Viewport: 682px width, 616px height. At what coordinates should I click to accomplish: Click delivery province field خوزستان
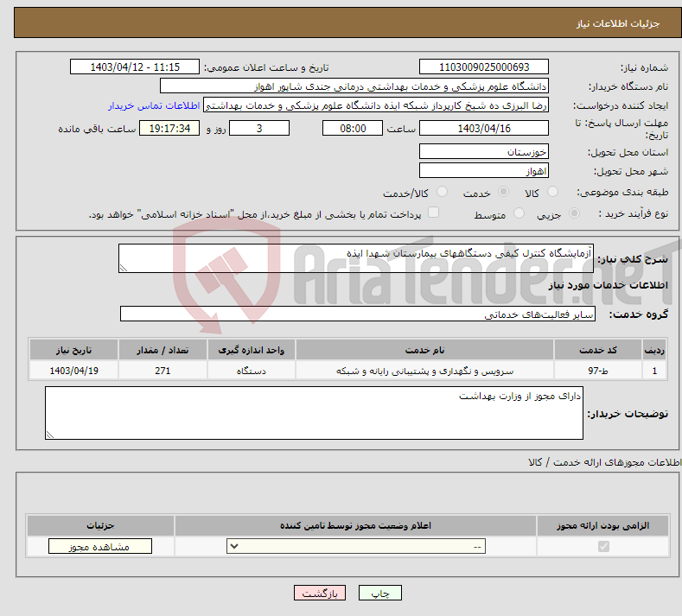point(484,152)
